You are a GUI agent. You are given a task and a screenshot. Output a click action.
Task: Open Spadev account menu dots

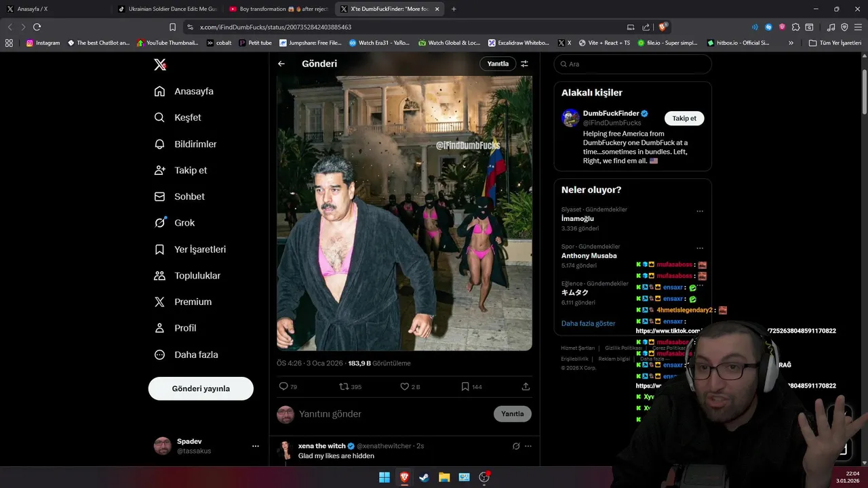[256, 446]
